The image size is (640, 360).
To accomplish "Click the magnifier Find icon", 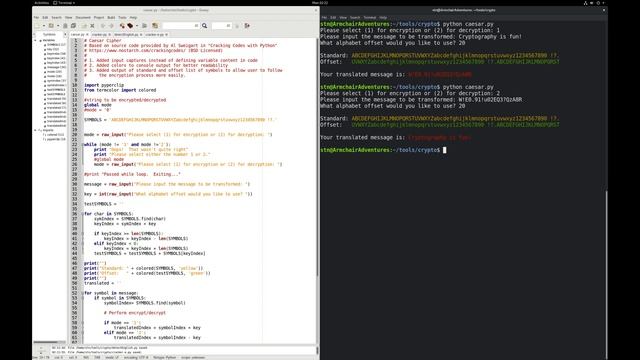I will [204, 26].
